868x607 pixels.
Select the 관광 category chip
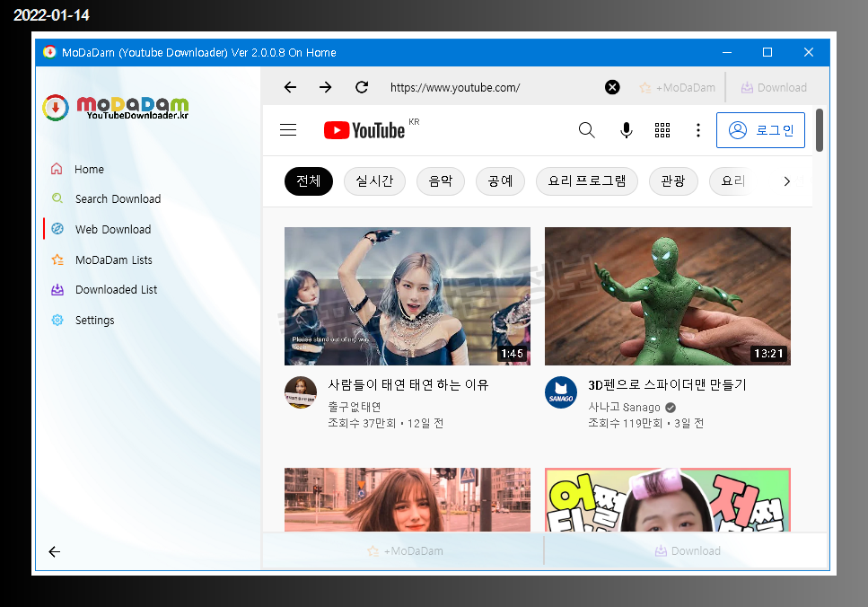[673, 181]
